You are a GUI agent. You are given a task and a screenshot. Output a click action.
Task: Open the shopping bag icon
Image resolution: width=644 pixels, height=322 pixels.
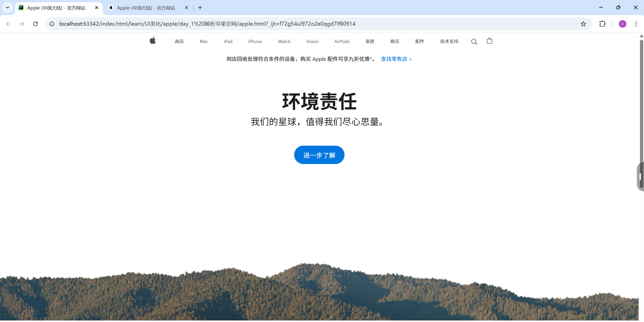tap(489, 41)
